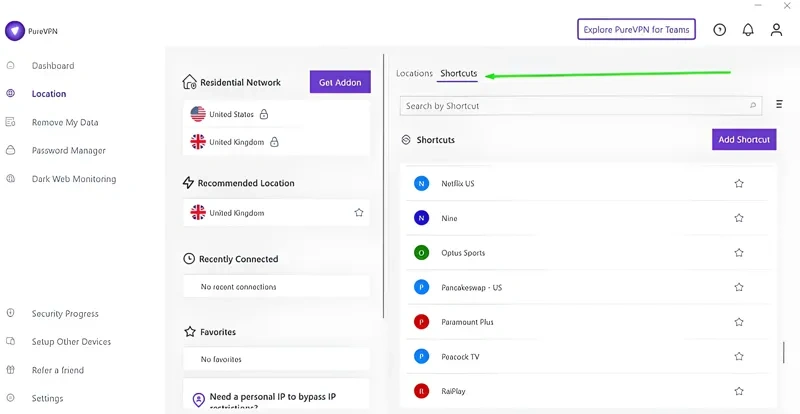
Task: Click the recommended United Kingdom location name
Action: click(x=237, y=213)
